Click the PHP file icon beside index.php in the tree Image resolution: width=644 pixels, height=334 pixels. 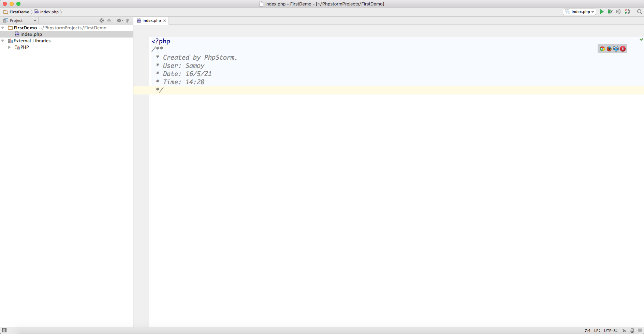[x=17, y=34]
